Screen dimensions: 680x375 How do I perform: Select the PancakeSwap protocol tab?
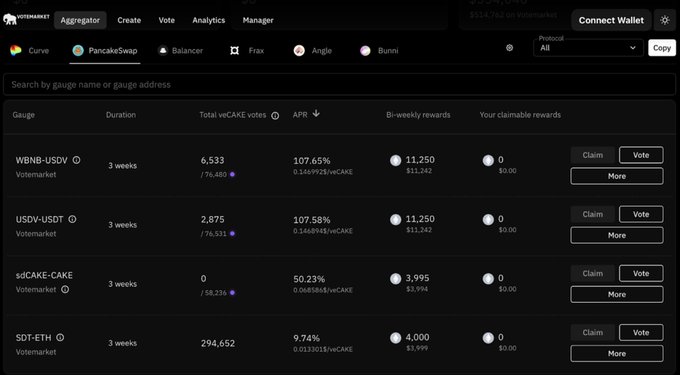[x=105, y=51]
